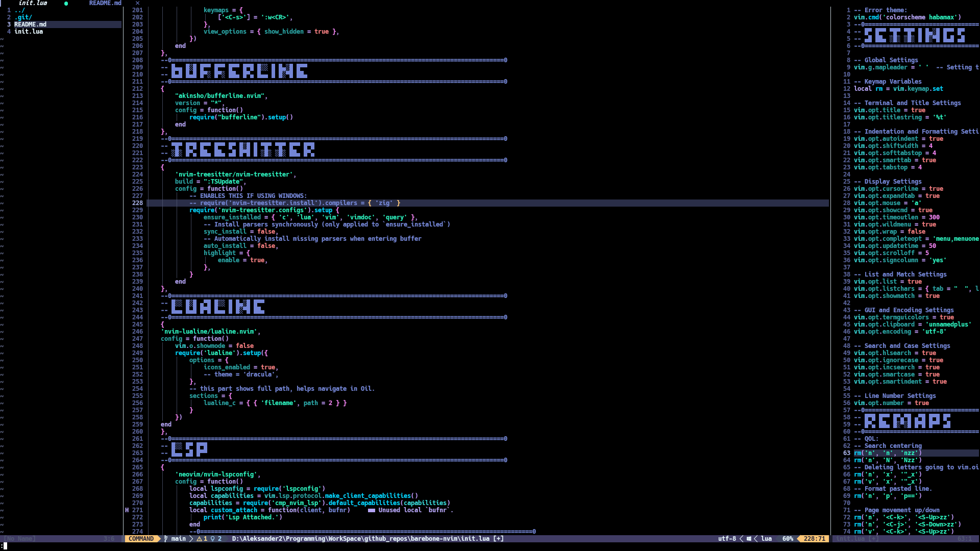This screenshot has height=551, width=980.
Task: Select the README.md tab
Action: pyautogui.click(x=105, y=3)
